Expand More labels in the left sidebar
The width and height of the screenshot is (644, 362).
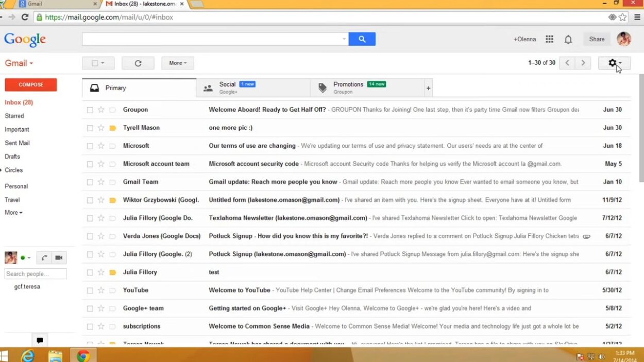point(14,213)
